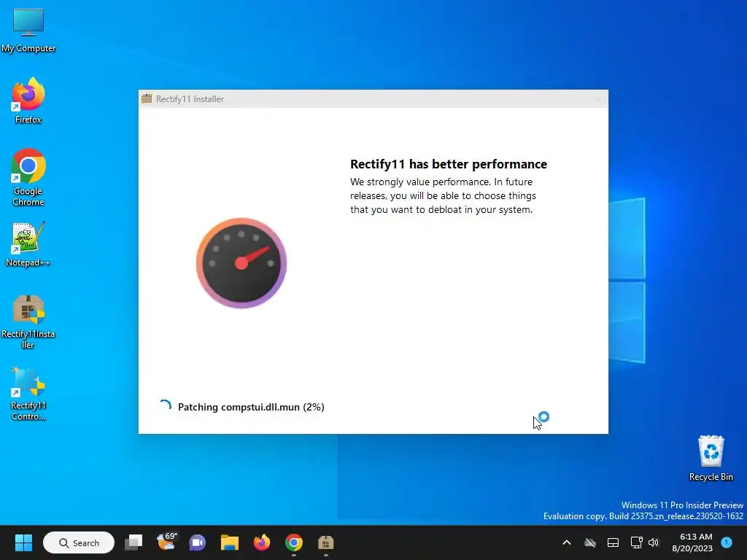Image resolution: width=747 pixels, height=560 pixels.
Task: Open Notepad++ desktop shortcut
Action: [x=28, y=244]
